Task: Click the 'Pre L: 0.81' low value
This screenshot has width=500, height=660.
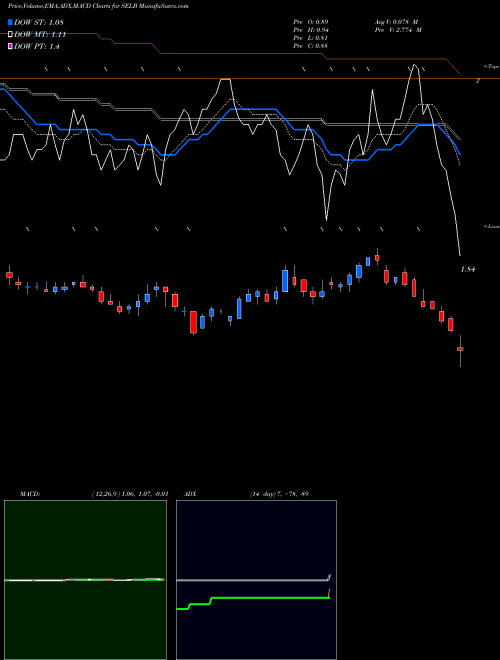Action: [x=311, y=38]
